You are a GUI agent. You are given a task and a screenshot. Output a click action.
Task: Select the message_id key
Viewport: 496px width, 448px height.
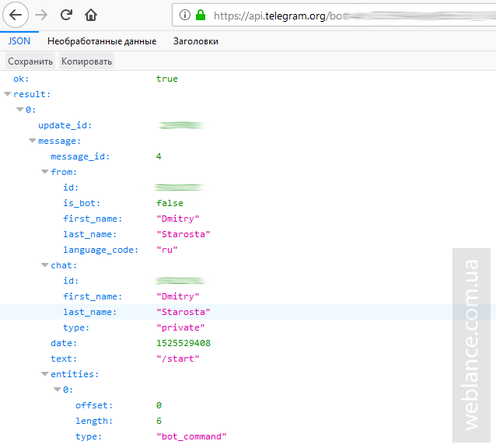[80, 156]
